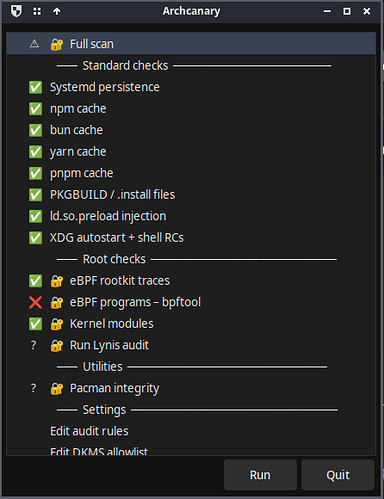The image size is (384, 499).
Task: Open Edit DKMS allowlist setting
Action: 191,450
